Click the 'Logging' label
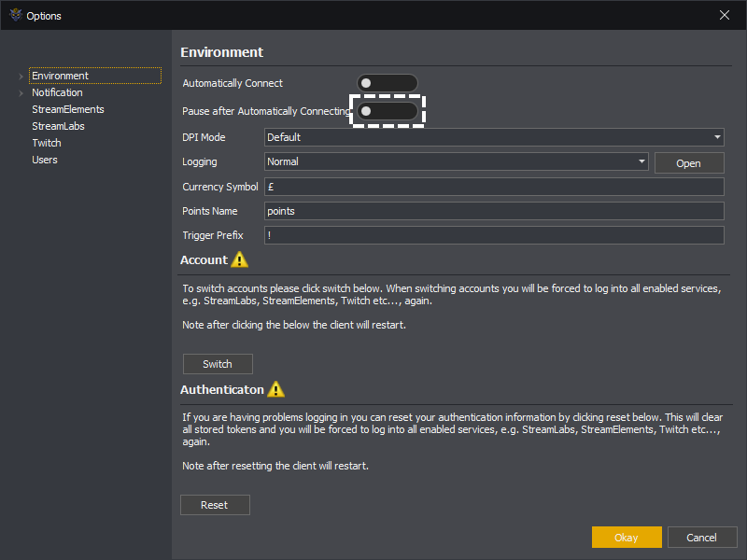The height and width of the screenshot is (560, 747). (x=200, y=161)
